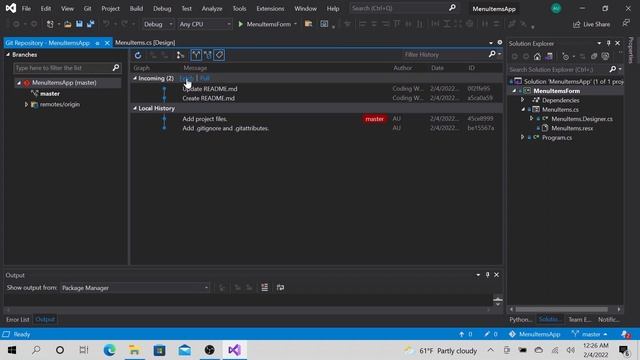This screenshot has width=640, height=360.
Task: Click the Save icon in main toolbar
Action: tap(79, 24)
